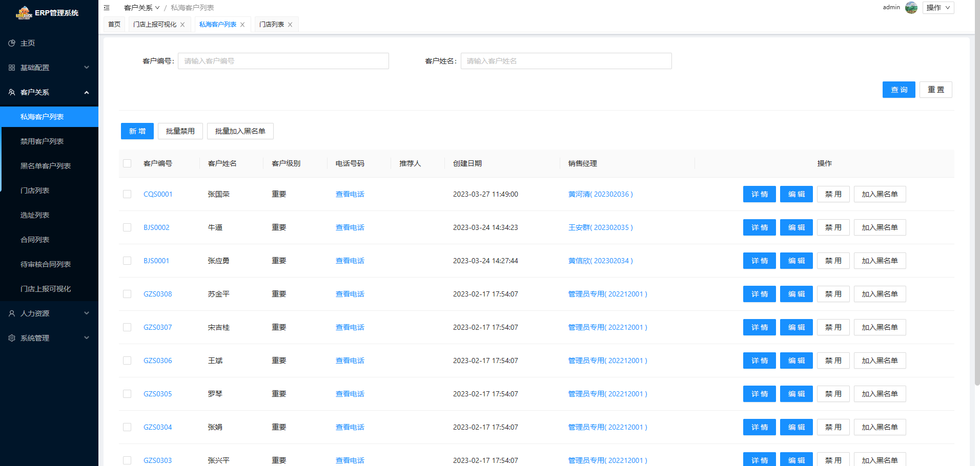Image resolution: width=980 pixels, height=466 pixels.
Task: Check the box for CQS0001
Action: (127, 194)
